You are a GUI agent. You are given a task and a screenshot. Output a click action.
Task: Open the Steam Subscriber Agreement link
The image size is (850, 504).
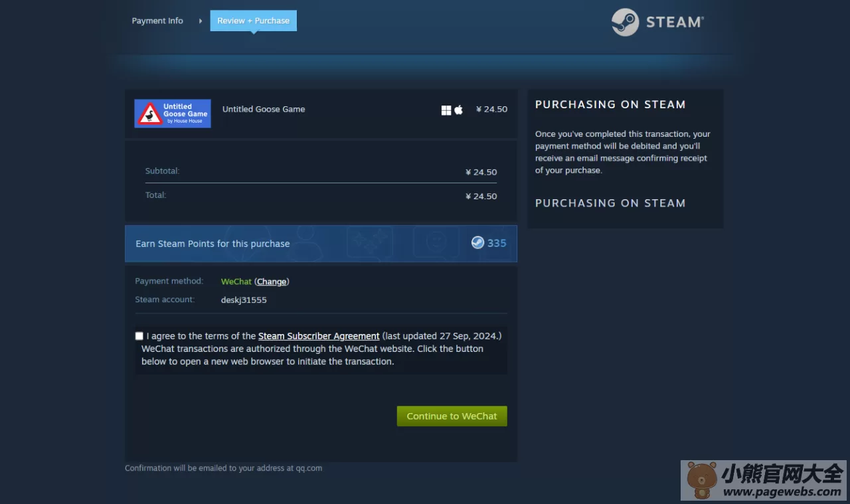coord(319,336)
